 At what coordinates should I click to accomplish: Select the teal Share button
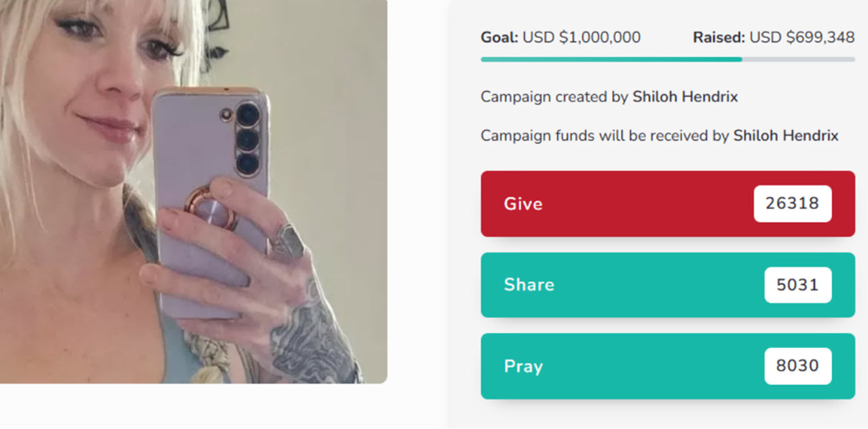click(668, 284)
